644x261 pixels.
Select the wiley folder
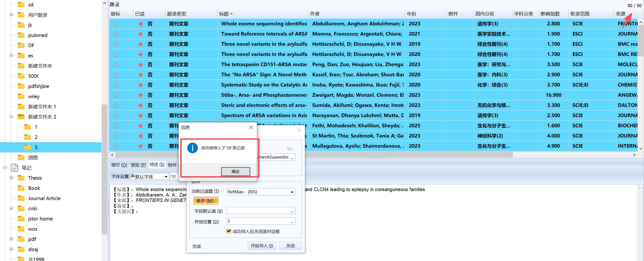[x=34, y=96]
